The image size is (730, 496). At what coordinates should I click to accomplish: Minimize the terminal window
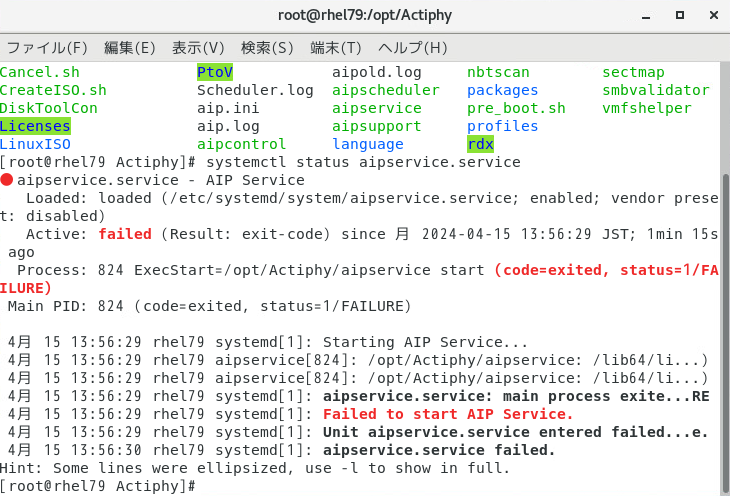(646, 16)
